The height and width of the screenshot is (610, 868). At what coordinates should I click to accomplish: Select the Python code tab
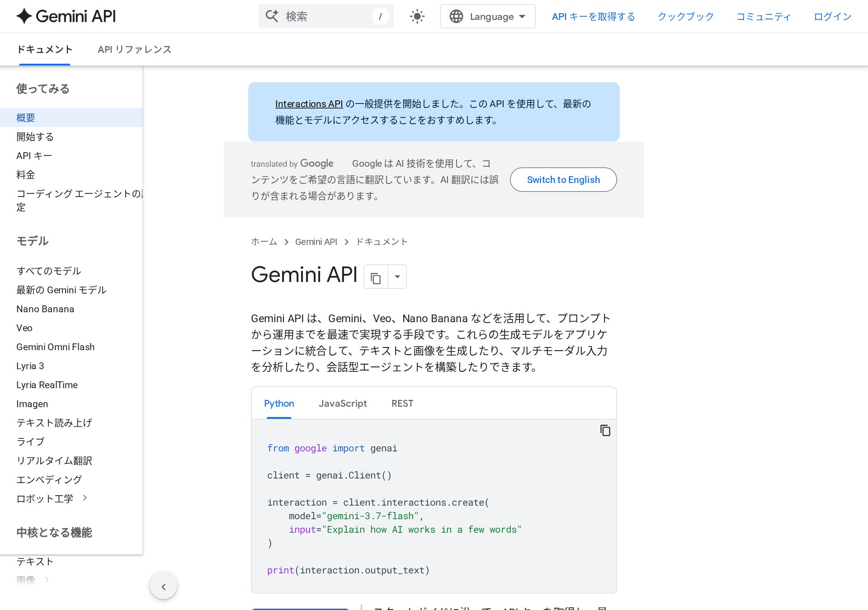pos(279,404)
